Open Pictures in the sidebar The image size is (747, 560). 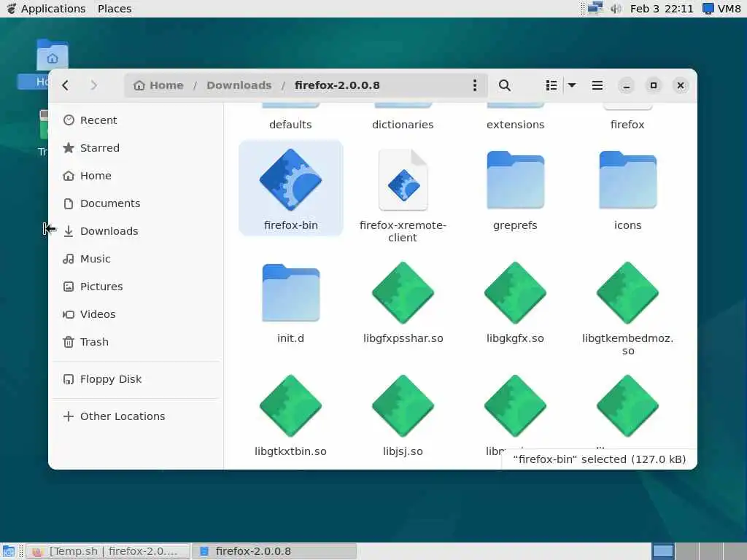pos(136,286)
